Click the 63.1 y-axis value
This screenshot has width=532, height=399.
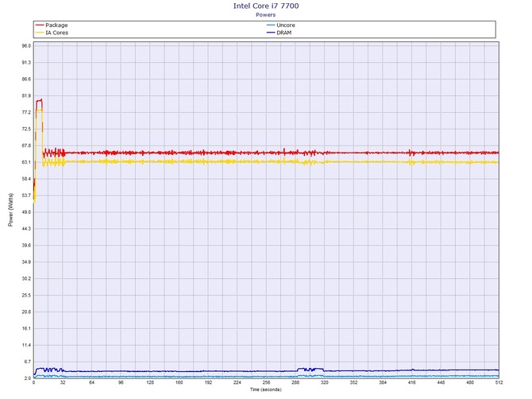coord(26,162)
